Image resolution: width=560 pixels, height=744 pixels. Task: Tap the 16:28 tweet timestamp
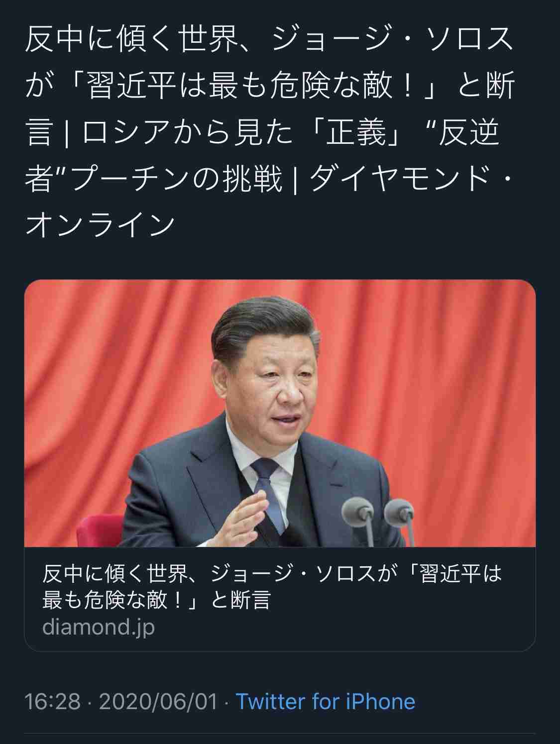click(53, 702)
